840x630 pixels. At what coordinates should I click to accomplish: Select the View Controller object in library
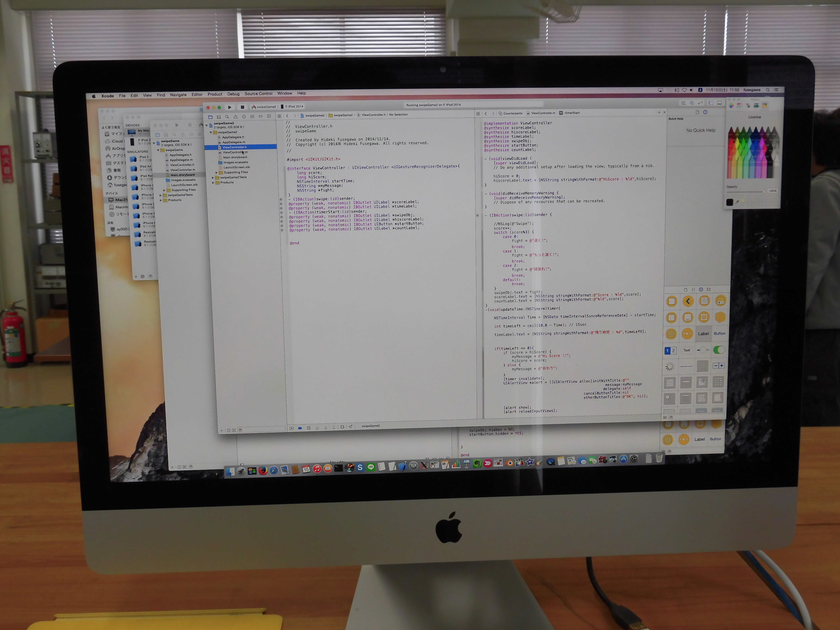(672, 301)
